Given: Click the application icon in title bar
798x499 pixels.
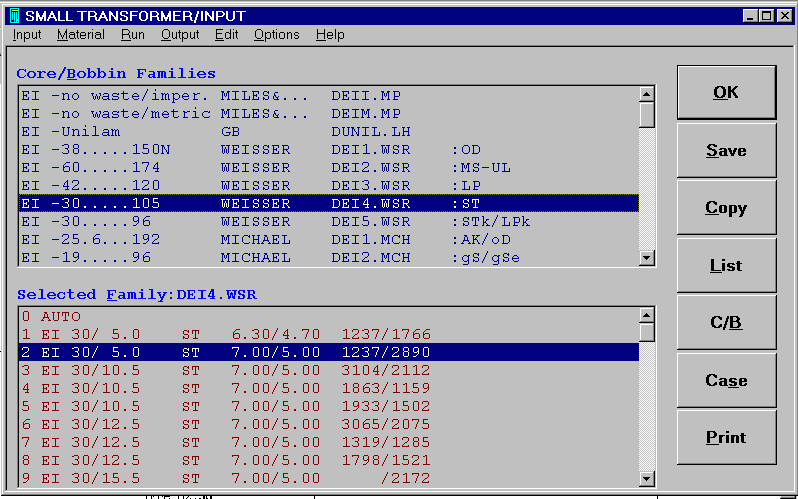Looking at the screenshot, I should tap(12, 15).
